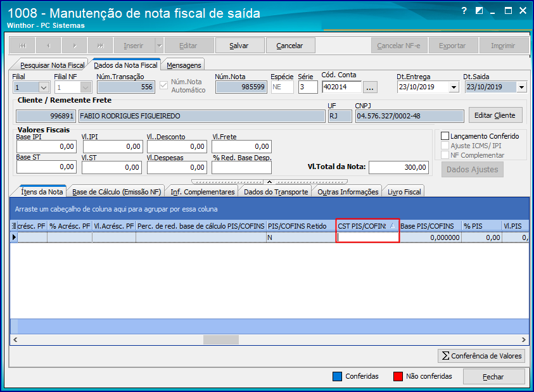The height and width of the screenshot is (392, 534).
Task: Click the Vl.ST input field
Action: click(111, 167)
